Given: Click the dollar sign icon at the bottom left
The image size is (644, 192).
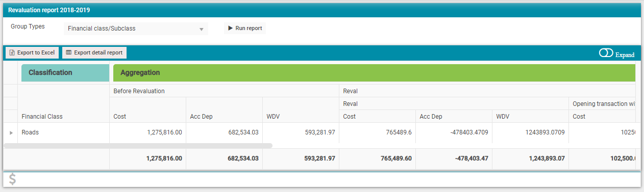Looking at the screenshot, I should [12, 179].
